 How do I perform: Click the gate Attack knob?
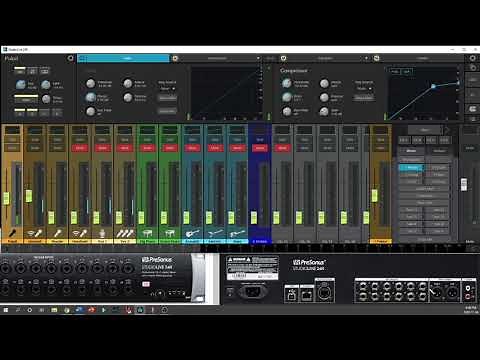point(128,83)
